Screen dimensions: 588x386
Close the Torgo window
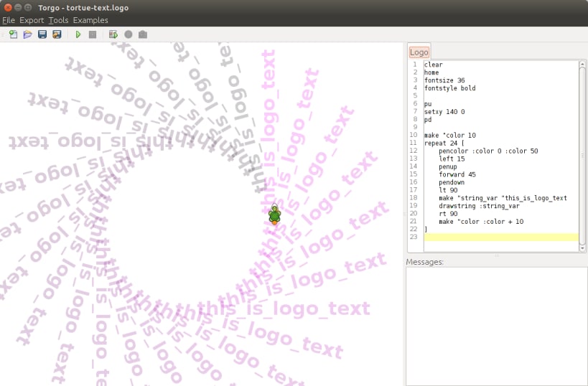(8, 7)
